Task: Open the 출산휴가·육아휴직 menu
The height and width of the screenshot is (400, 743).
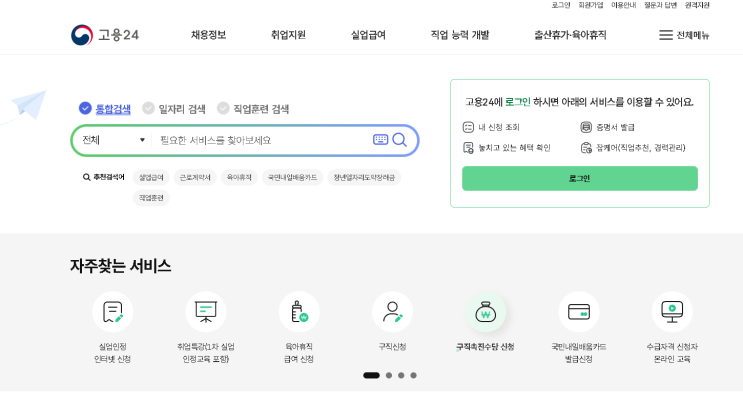Action: click(x=571, y=35)
